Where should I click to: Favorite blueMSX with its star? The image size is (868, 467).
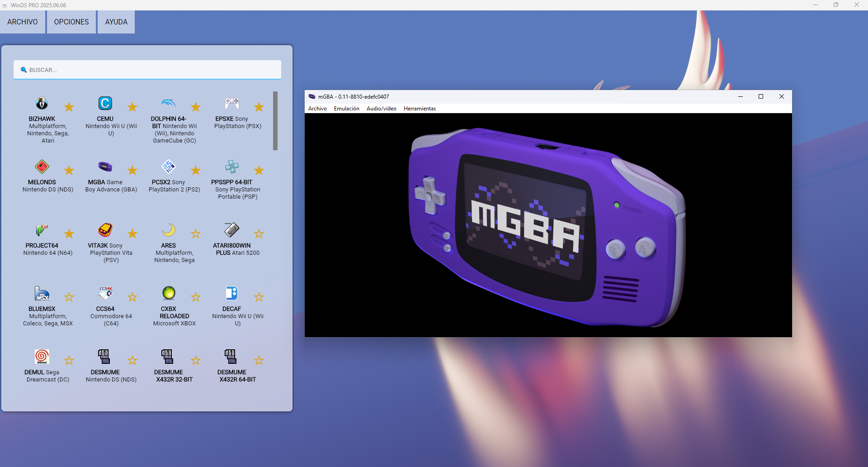click(69, 297)
